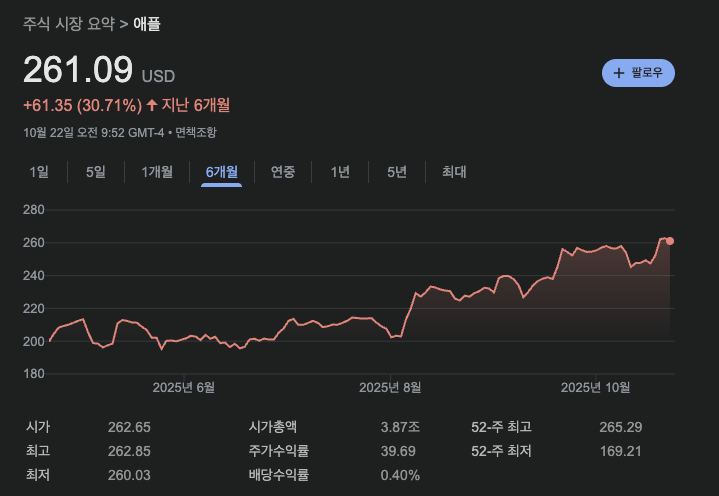Select the 5일 time range tab
The width and height of the screenshot is (719, 496).
[96, 172]
